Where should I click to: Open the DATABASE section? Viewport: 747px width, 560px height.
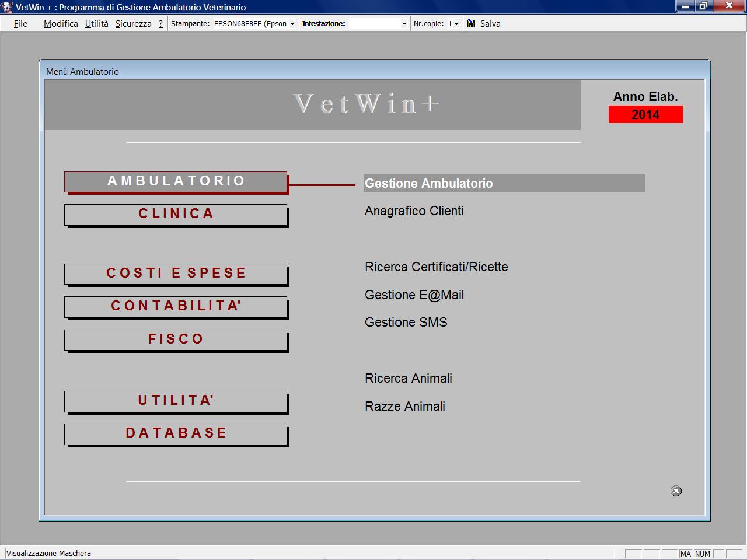[176, 433]
